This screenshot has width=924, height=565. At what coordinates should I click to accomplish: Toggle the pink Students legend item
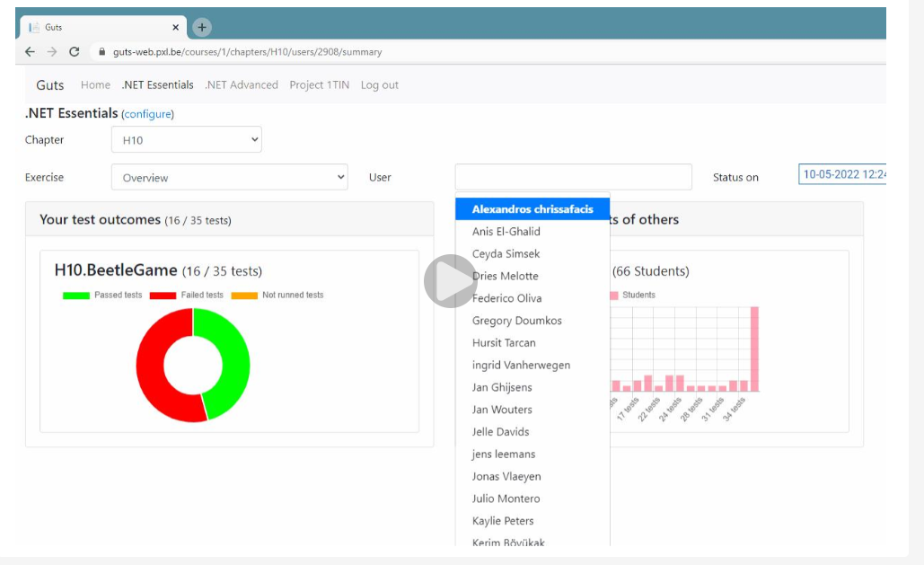point(632,295)
